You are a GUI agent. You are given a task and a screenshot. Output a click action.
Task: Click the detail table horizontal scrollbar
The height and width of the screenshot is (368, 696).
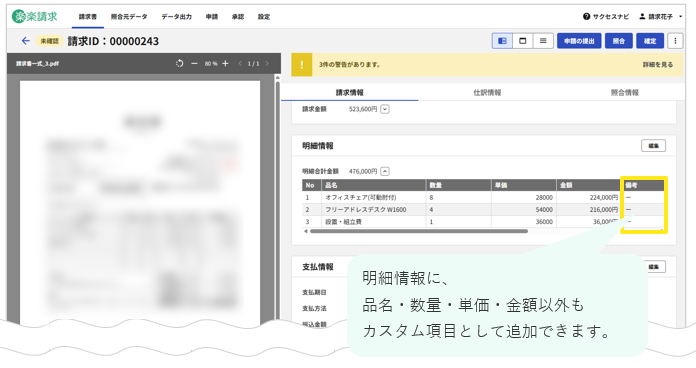pyautogui.click(x=419, y=231)
